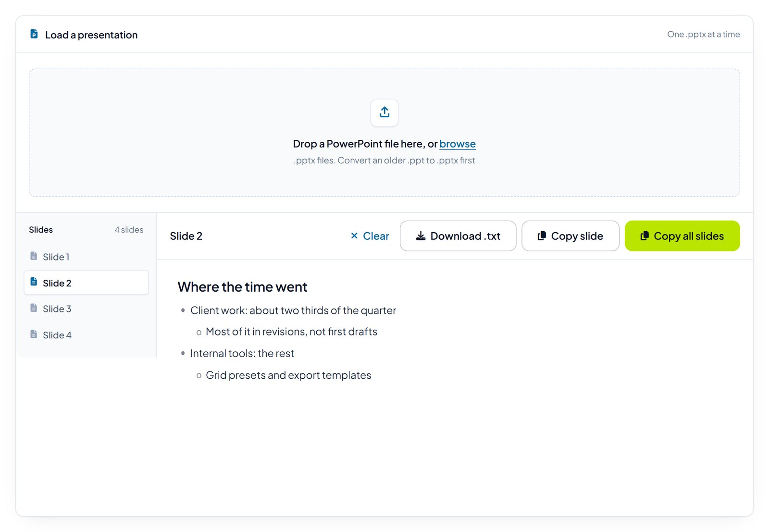
Task: Copy the current slide text
Action: click(x=571, y=236)
